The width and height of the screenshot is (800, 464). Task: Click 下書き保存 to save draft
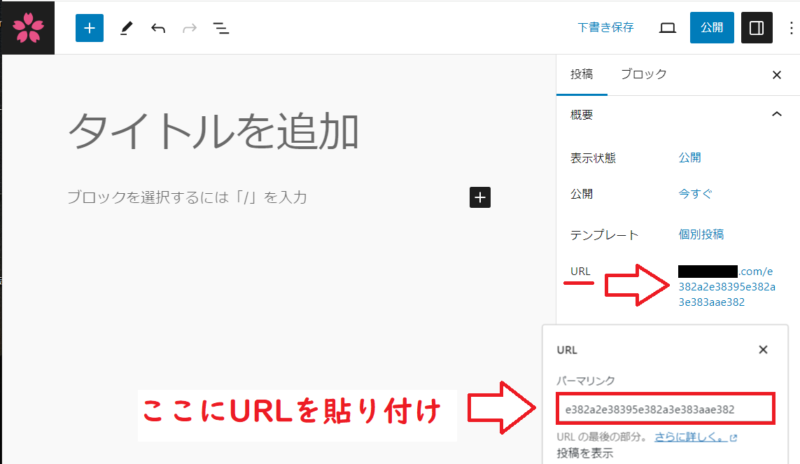pos(606,28)
